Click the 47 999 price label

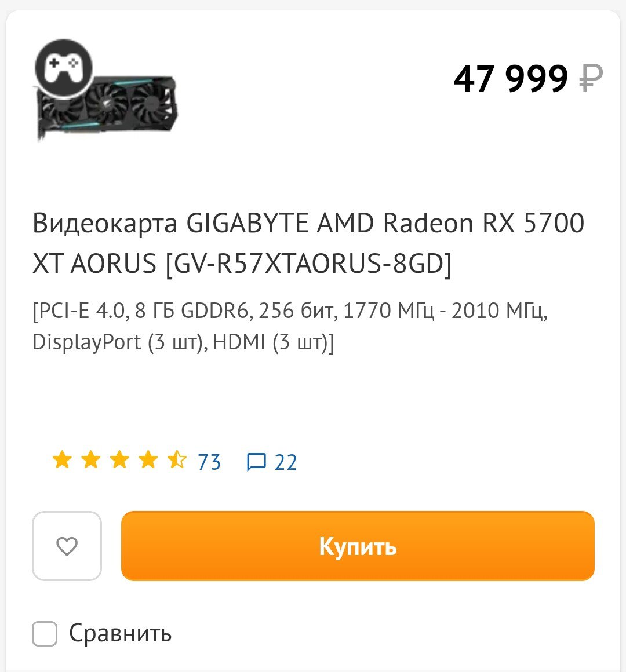click(511, 78)
